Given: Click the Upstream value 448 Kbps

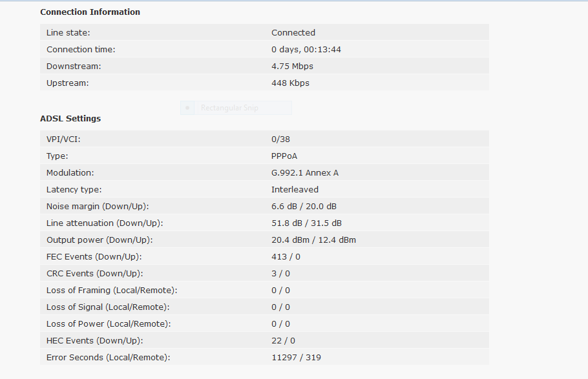Looking at the screenshot, I should click(291, 83).
